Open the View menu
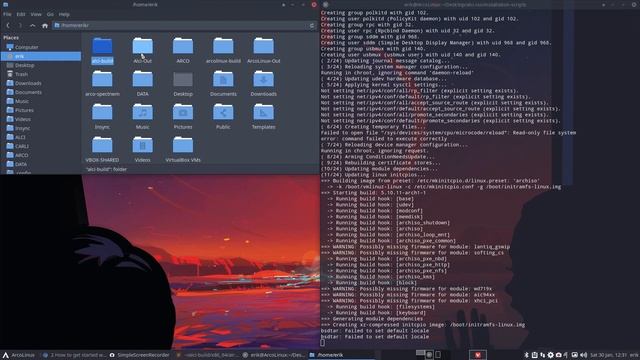Image resolution: width=640 pixels, height=360 pixels. pyautogui.click(x=36, y=14)
